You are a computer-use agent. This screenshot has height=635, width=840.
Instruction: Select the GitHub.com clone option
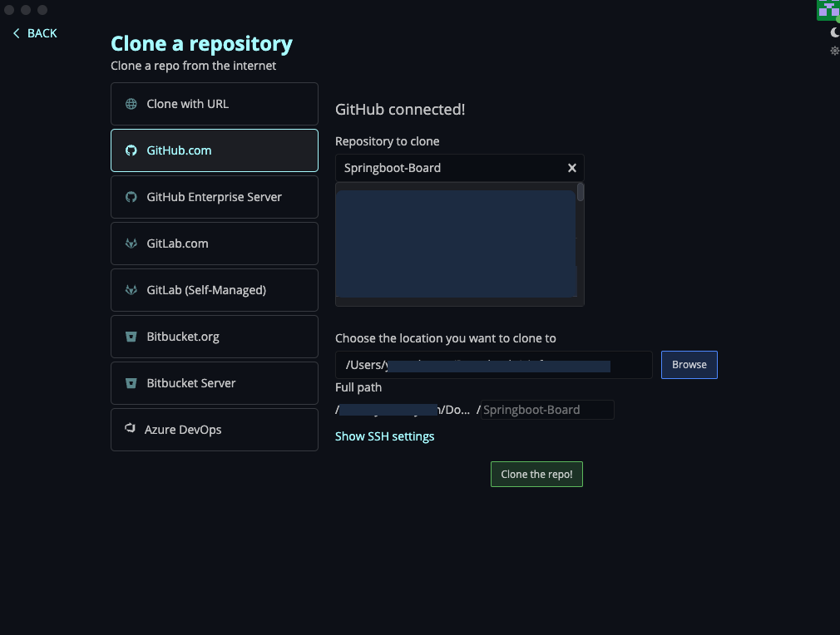click(x=215, y=150)
